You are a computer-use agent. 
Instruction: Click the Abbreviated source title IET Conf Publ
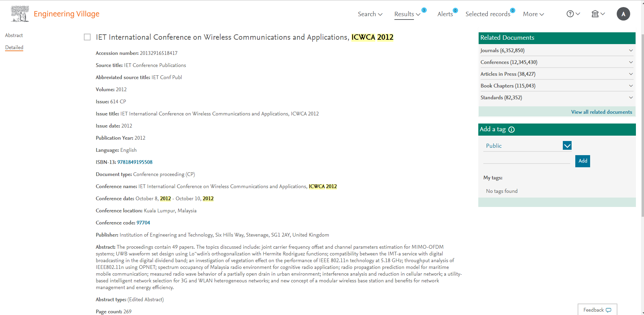139,77
